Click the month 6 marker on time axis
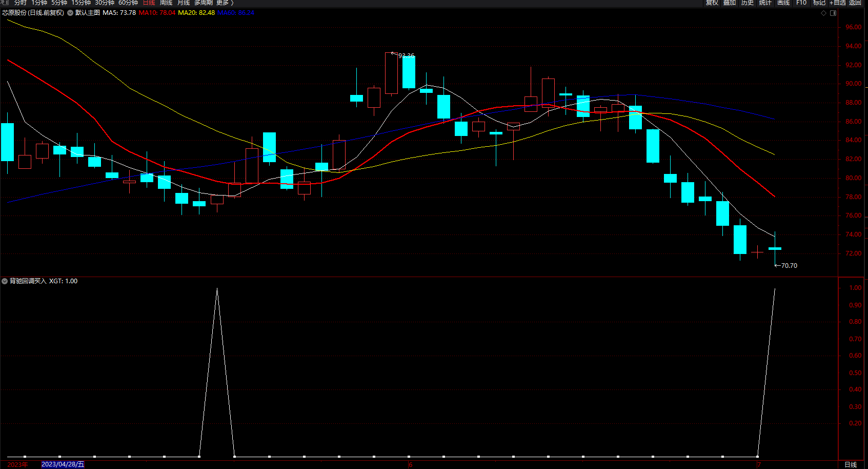 410,465
